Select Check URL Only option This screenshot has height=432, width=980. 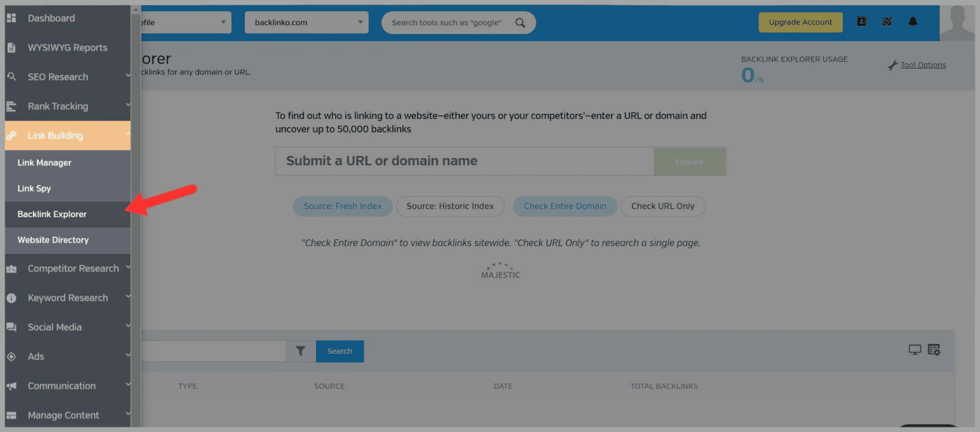coord(663,206)
